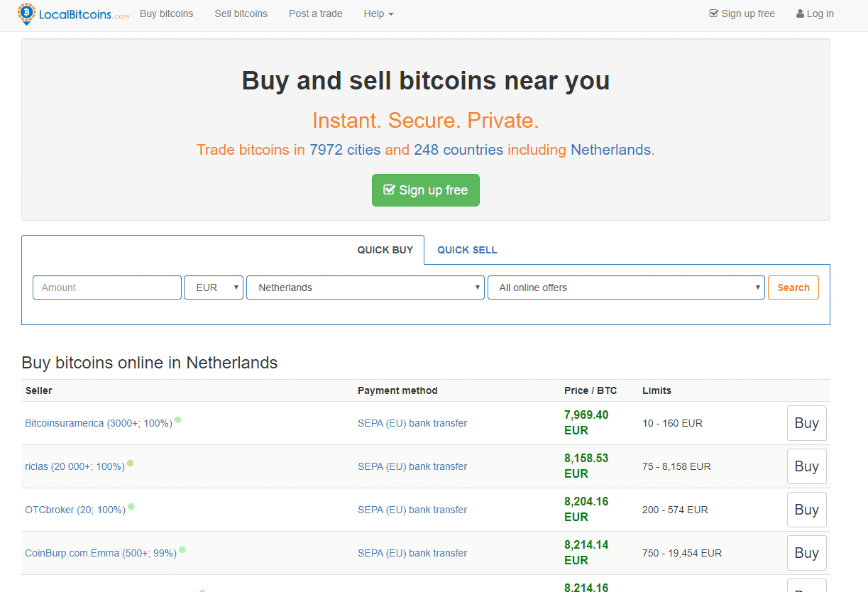868x592 pixels.
Task: Follow the 248 countries link
Action: 458,150
